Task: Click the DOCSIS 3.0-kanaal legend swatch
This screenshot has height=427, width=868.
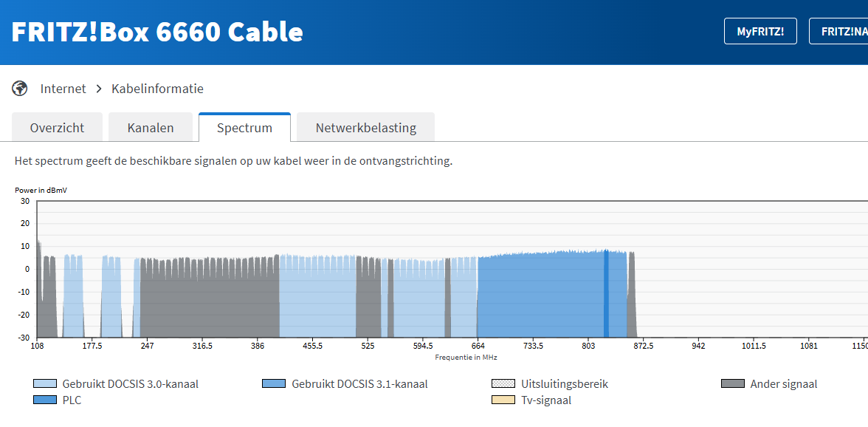Action: coord(44,384)
